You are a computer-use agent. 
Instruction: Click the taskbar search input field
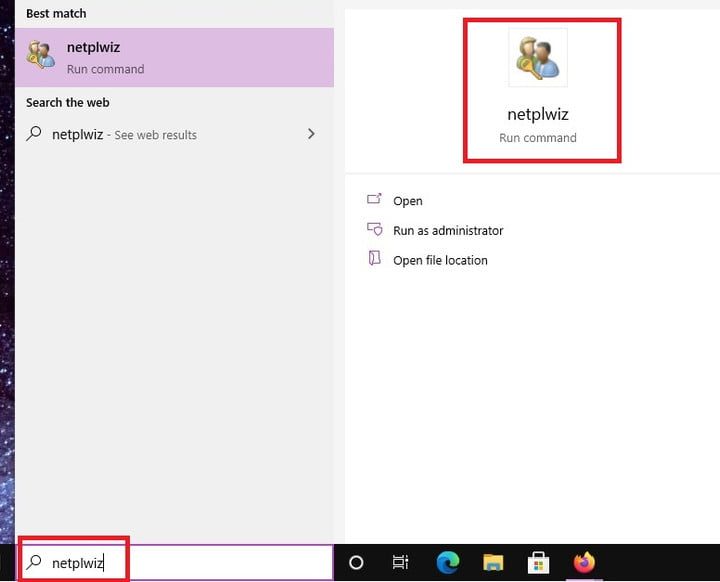(175, 562)
